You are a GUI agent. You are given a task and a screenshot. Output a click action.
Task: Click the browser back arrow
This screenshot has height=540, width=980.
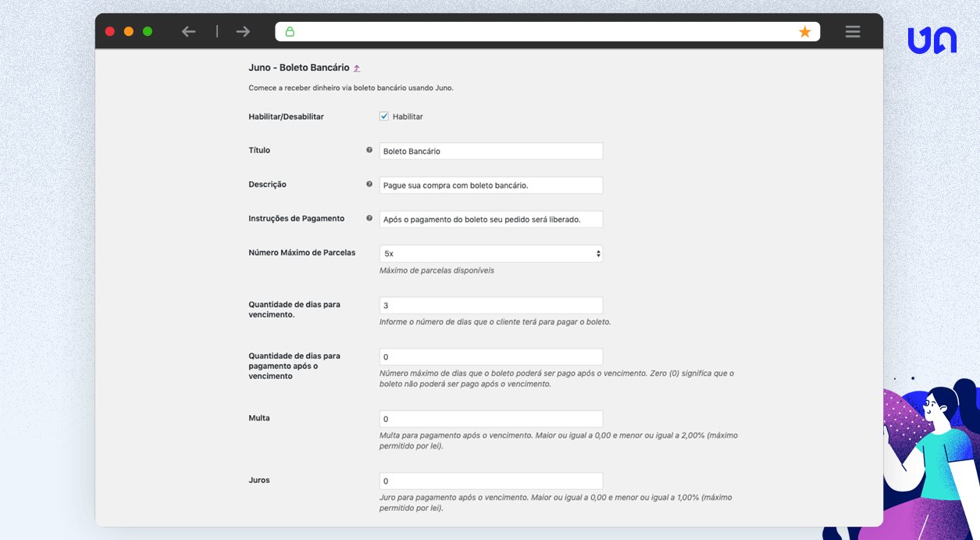pyautogui.click(x=188, y=31)
